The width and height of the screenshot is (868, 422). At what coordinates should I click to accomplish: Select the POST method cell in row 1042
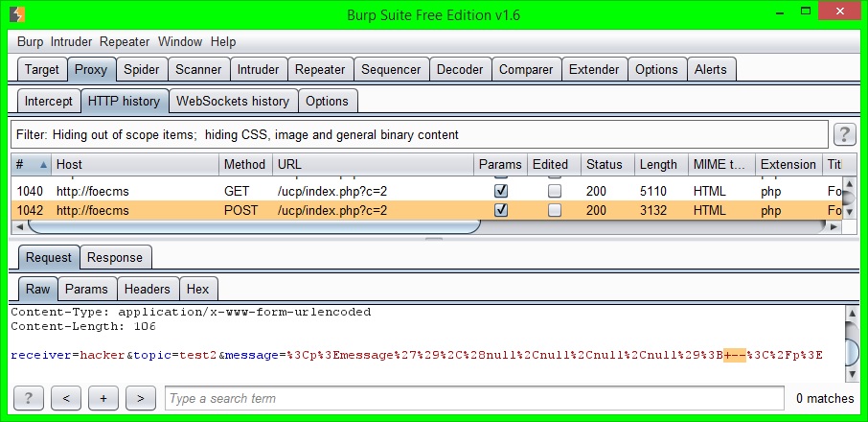tap(240, 210)
